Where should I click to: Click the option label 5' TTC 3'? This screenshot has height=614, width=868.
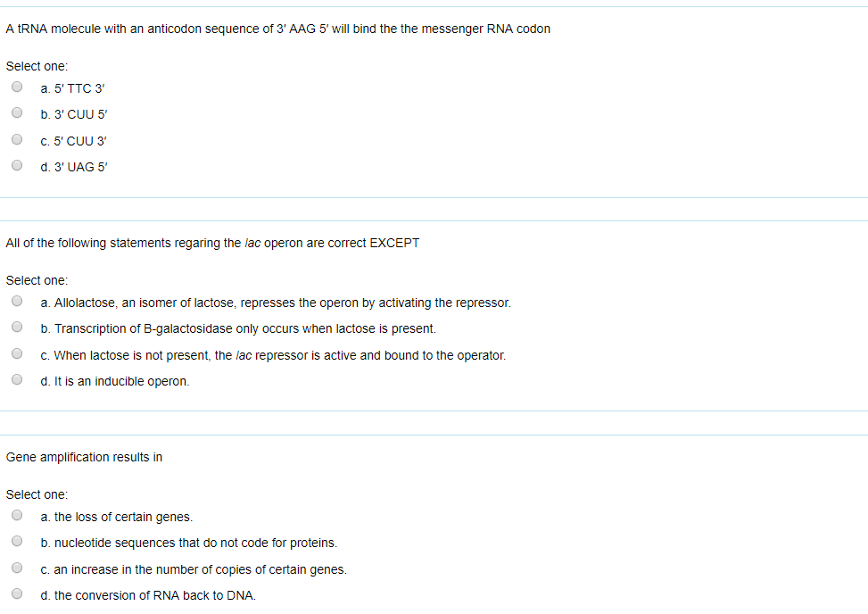tap(73, 88)
